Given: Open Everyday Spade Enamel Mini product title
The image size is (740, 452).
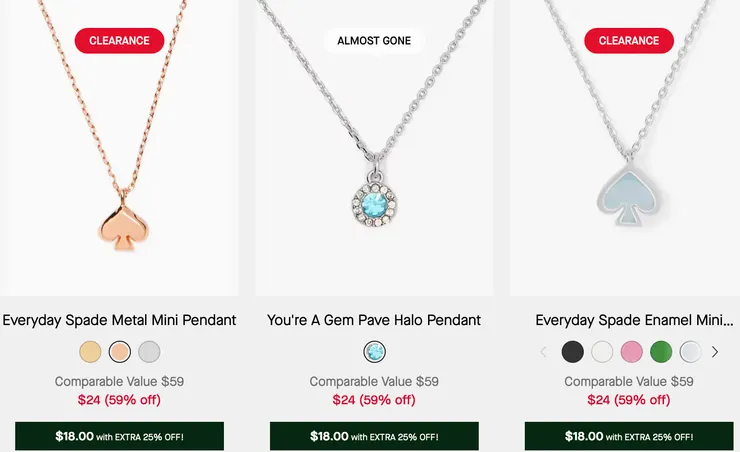Looking at the screenshot, I should coord(634,320).
